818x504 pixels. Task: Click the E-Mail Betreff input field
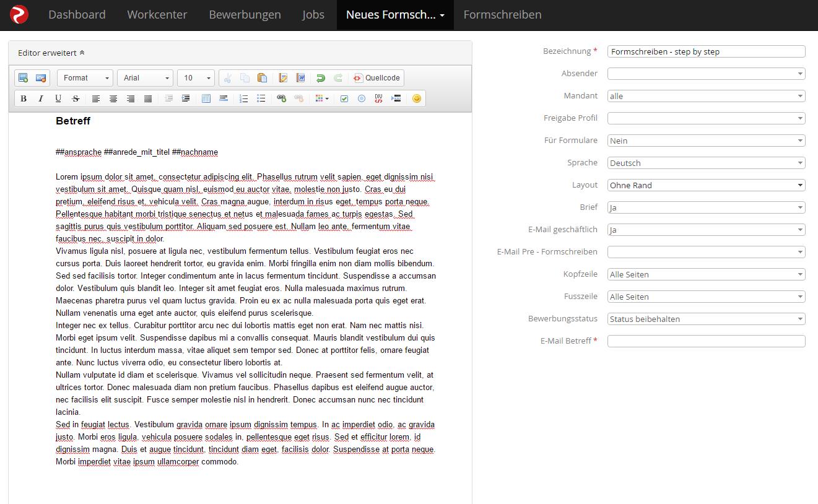[x=707, y=341]
